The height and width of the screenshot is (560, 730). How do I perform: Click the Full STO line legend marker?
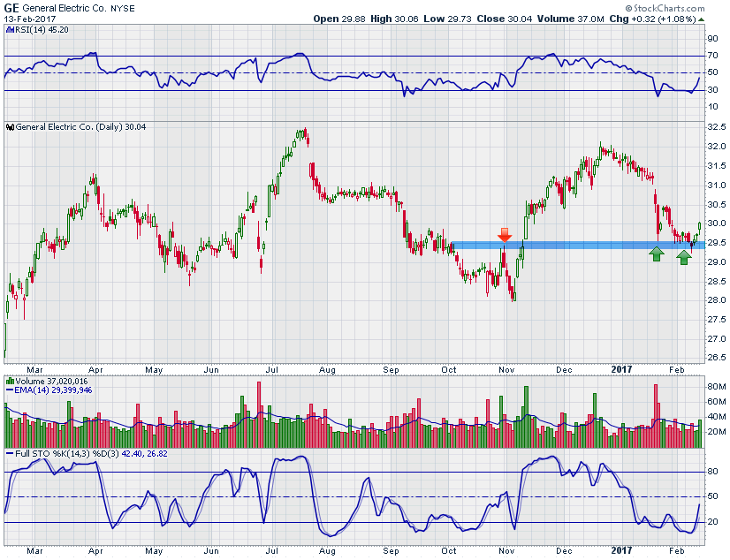click(10, 454)
